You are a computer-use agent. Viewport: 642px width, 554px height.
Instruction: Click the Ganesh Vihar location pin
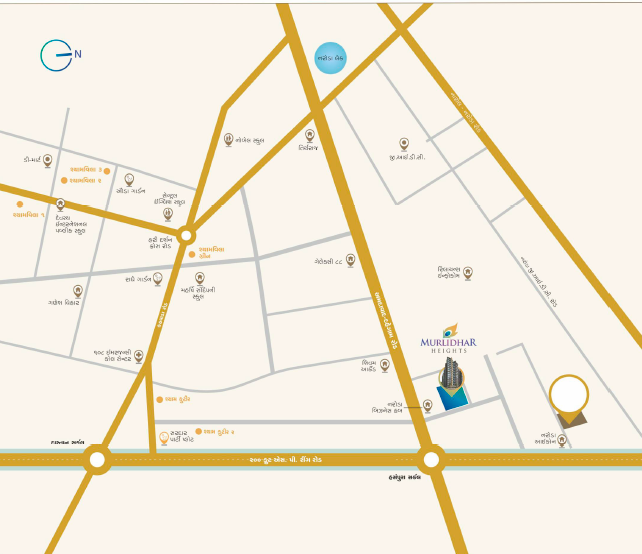tap(78, 292)
